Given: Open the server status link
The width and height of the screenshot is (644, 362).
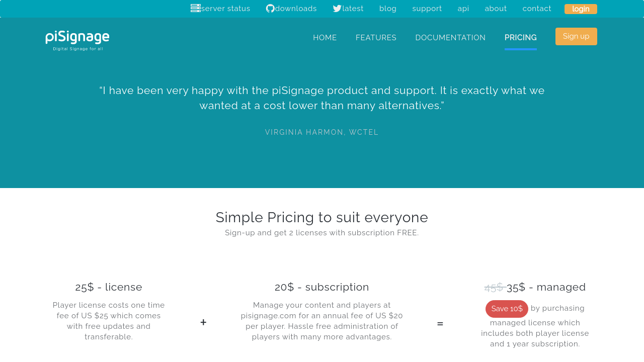Looking at the screenshot, I should click(x=225, y=9).
